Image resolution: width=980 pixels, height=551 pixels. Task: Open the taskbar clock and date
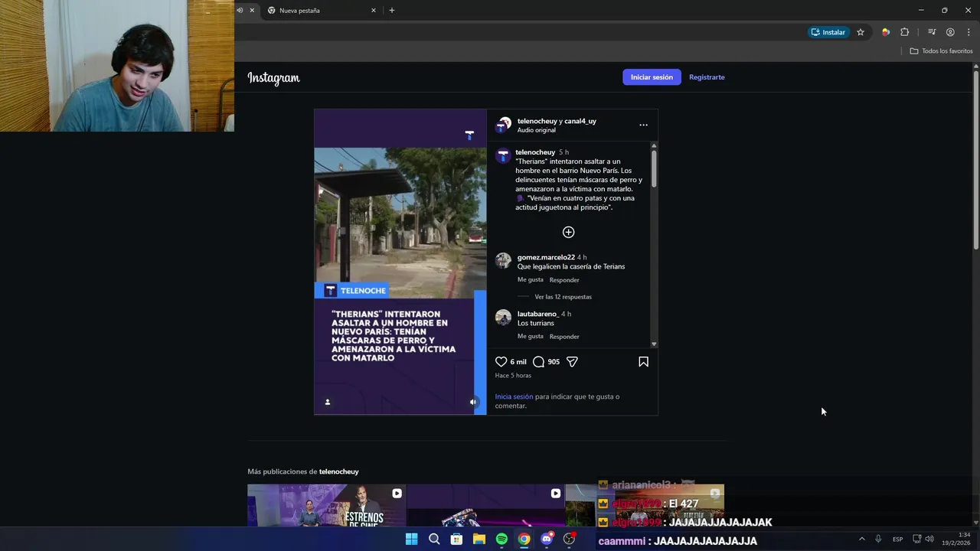956,539
